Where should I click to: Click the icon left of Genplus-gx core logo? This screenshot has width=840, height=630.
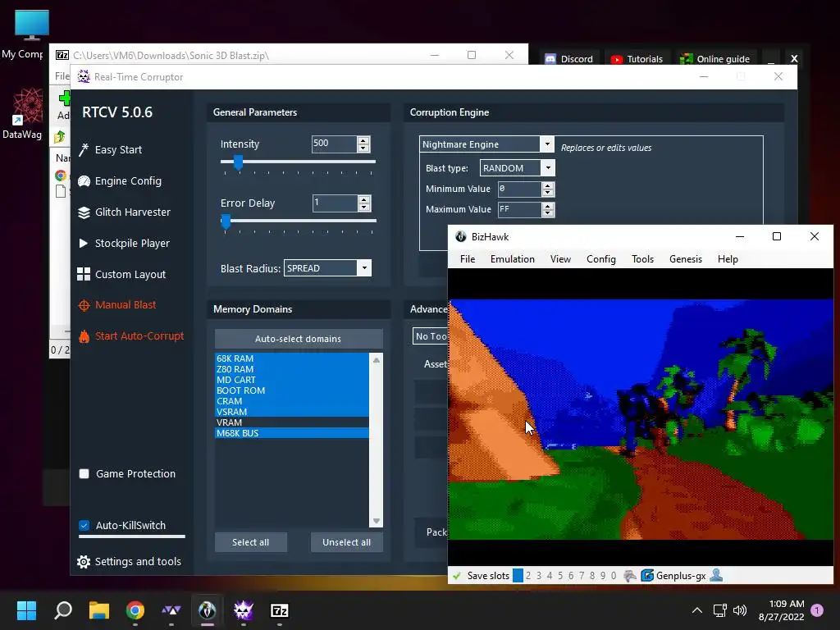coord(630,575)
